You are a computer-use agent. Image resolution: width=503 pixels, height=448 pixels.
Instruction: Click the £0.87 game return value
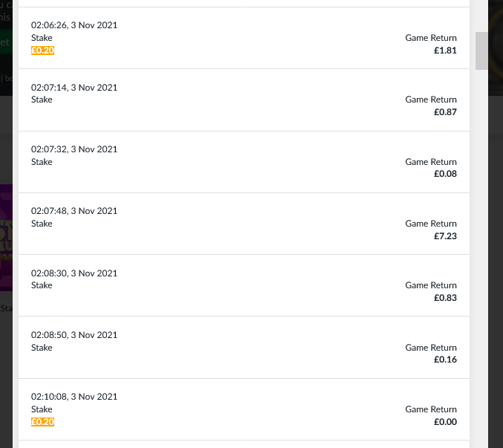pos(445,112)
